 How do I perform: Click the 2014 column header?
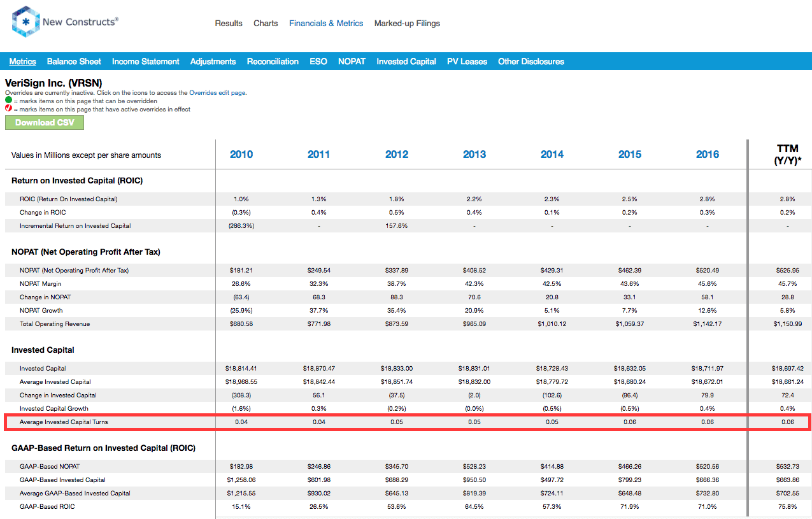tap(552, 155)
